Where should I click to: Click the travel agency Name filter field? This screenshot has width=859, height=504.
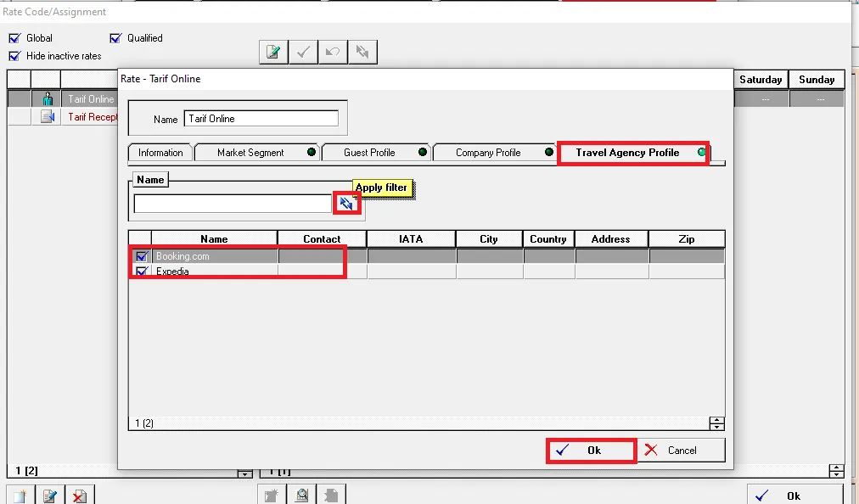[233, 204]
